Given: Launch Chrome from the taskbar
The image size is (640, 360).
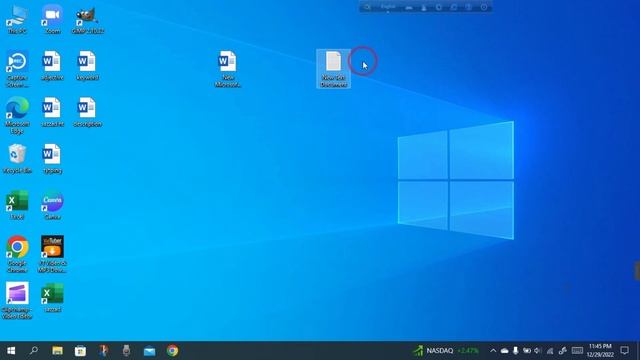Looking at the screenshot, I should coord(173,351).
